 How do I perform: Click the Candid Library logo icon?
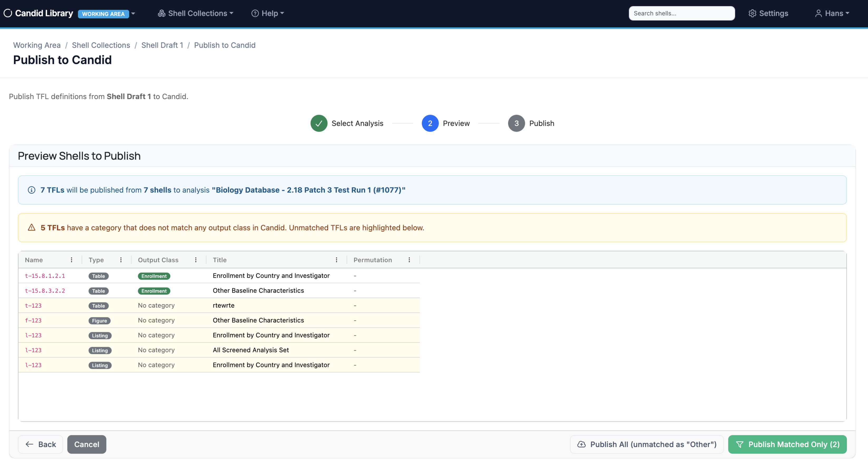7,13
